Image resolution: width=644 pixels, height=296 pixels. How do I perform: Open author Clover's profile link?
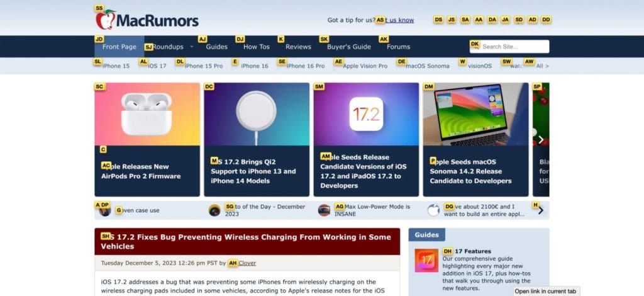[x=247, y=263]
